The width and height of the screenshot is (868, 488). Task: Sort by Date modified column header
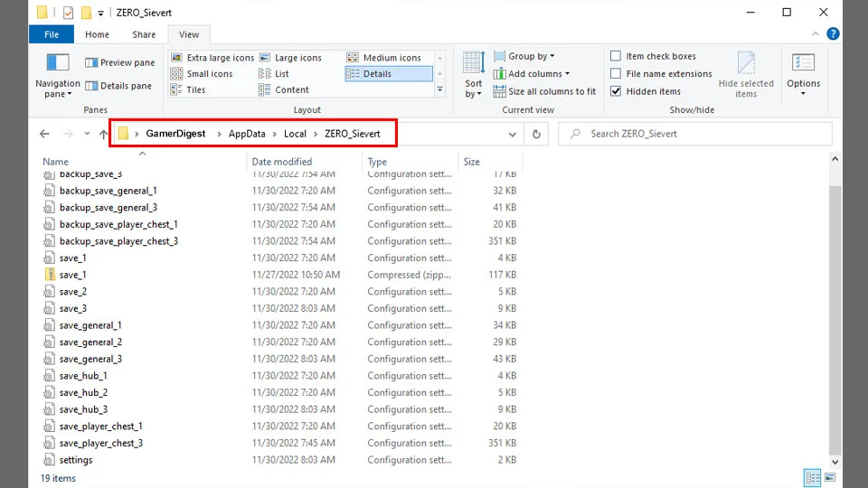tap(282, 162)
